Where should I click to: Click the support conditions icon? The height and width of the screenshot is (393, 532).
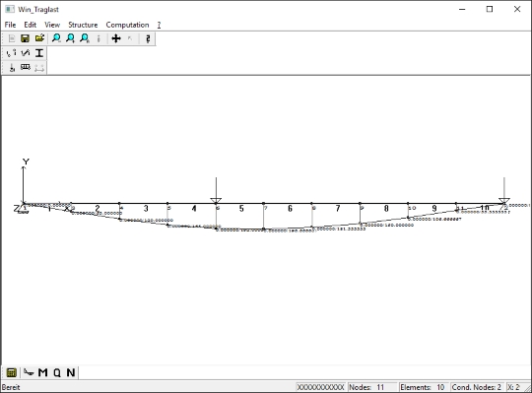[12, 68]
